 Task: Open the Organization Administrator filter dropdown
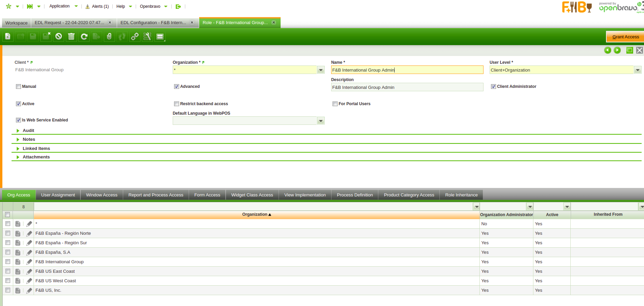coord(530,207)
